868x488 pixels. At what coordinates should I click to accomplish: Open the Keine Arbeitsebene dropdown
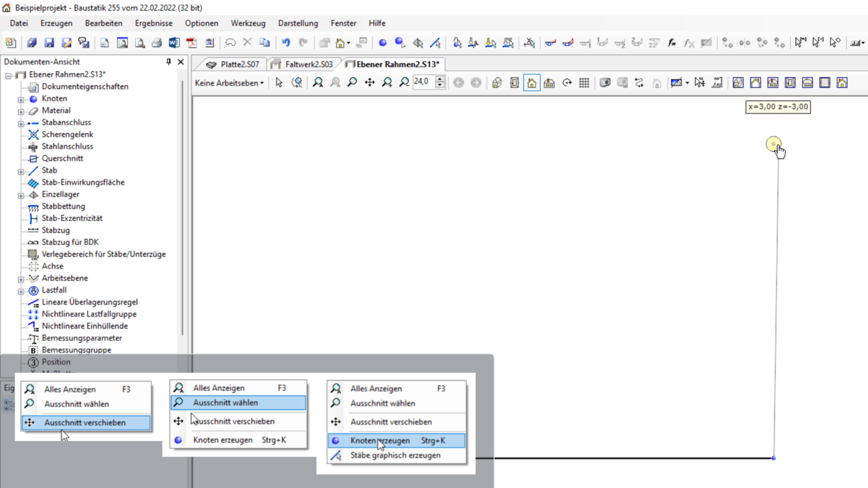(230, 83)
